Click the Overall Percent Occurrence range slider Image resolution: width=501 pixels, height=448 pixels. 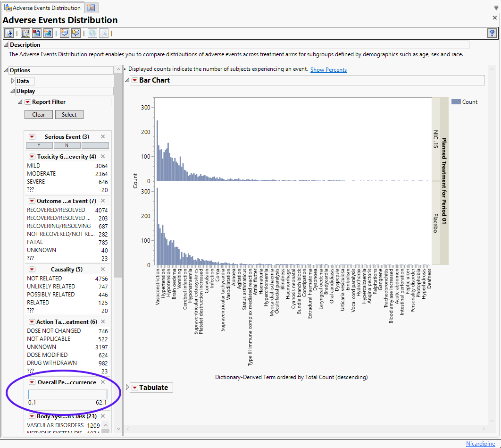(x=67, y=394)
